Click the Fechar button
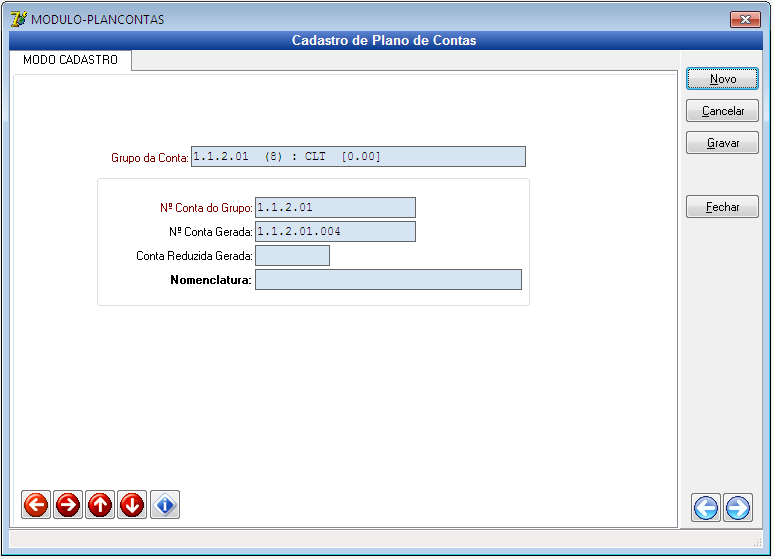772x559 pixels. pos(722,207)
